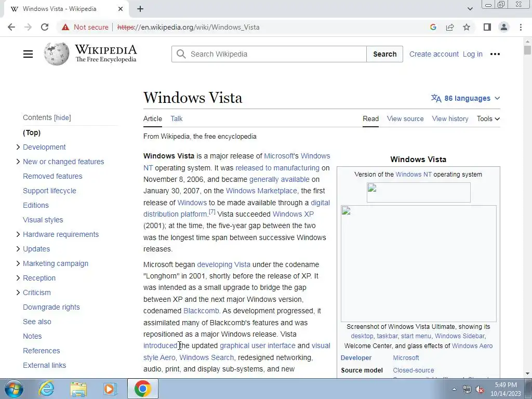
Task: Jump to (Top) in contents
Action: 32,132
